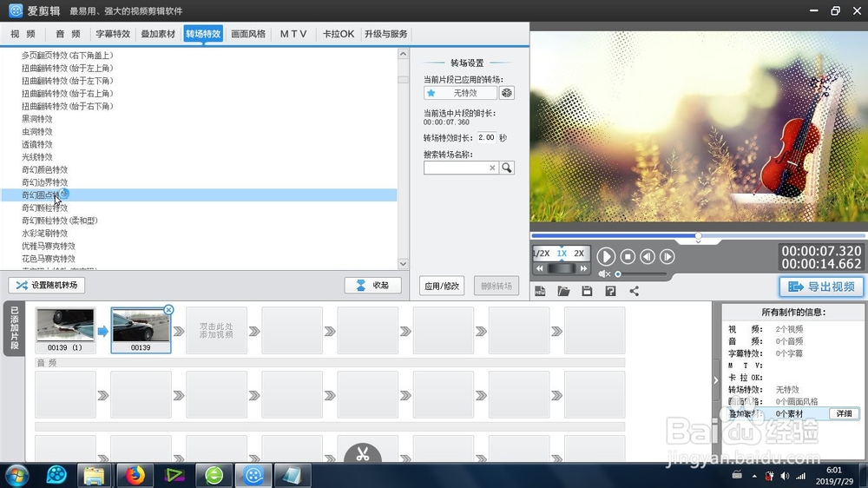
Task: Open the Windows Start button
Action: pyautogui.click(x=16, y=475)
